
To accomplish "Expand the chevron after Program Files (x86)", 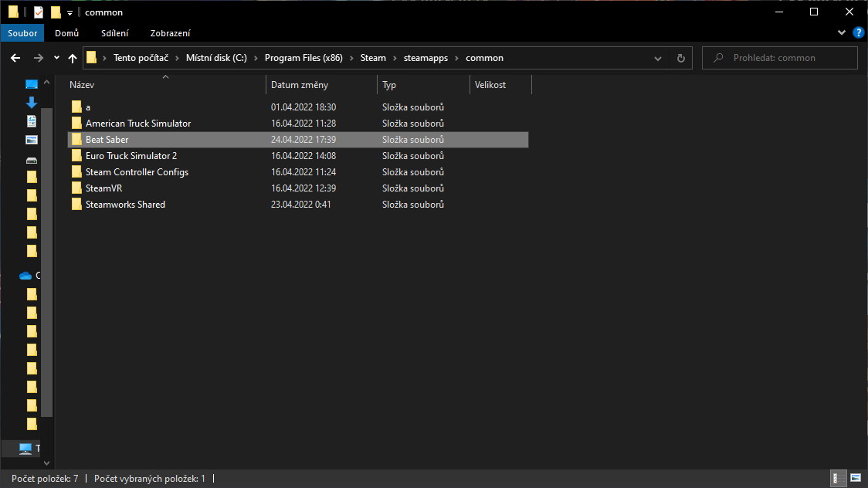I will (x=351, y=58).
